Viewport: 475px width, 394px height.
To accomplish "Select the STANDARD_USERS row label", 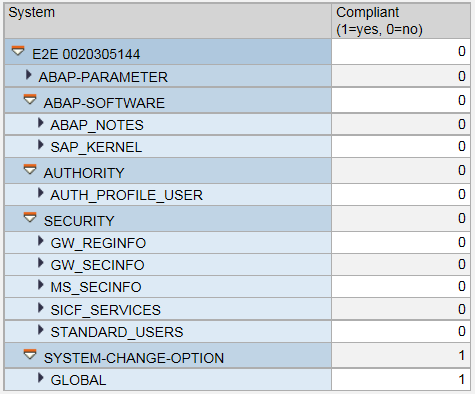I will [117, 332].
